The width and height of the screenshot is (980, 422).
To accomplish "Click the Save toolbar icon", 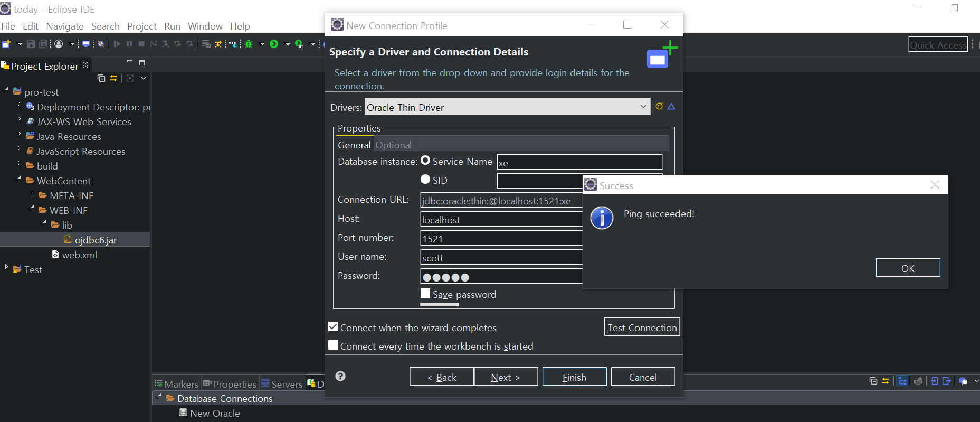I will pyautogui.click(x=31, y=44).
